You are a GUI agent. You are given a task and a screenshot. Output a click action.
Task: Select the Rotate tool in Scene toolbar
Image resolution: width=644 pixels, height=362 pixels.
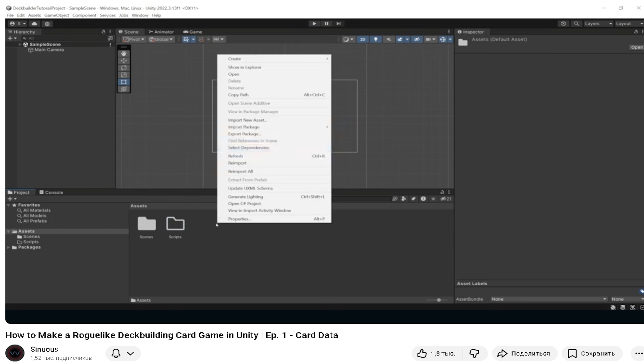tap(124, 68)
